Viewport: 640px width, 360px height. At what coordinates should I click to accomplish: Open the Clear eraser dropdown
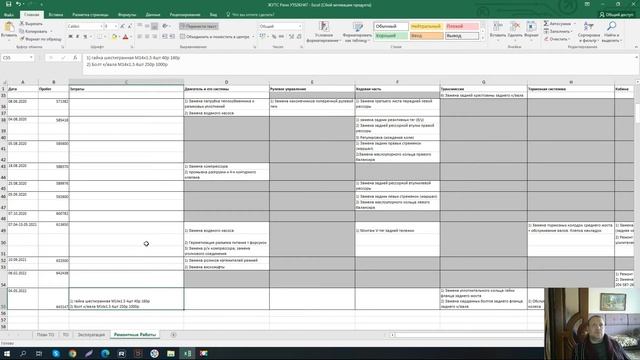coord(557,39)
